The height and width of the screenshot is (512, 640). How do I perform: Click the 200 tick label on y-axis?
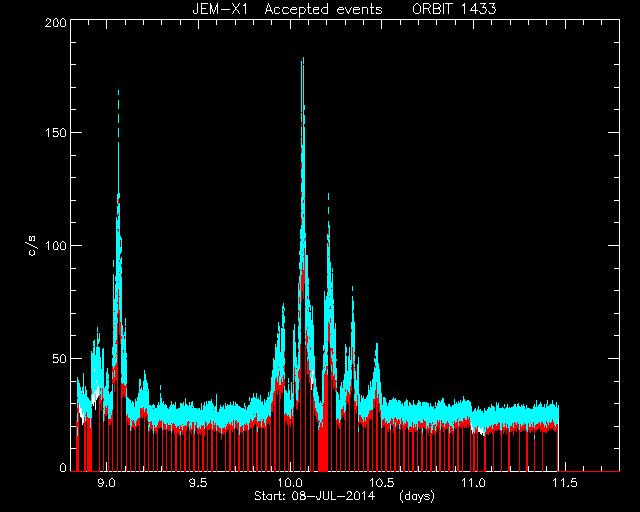tap(56, 23)
